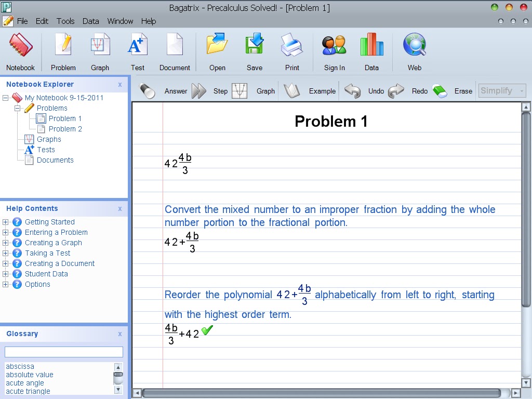Click the Web globe icon
This screenshot has height=399, width=532.
pyautogui.click(x=415, y=45)
